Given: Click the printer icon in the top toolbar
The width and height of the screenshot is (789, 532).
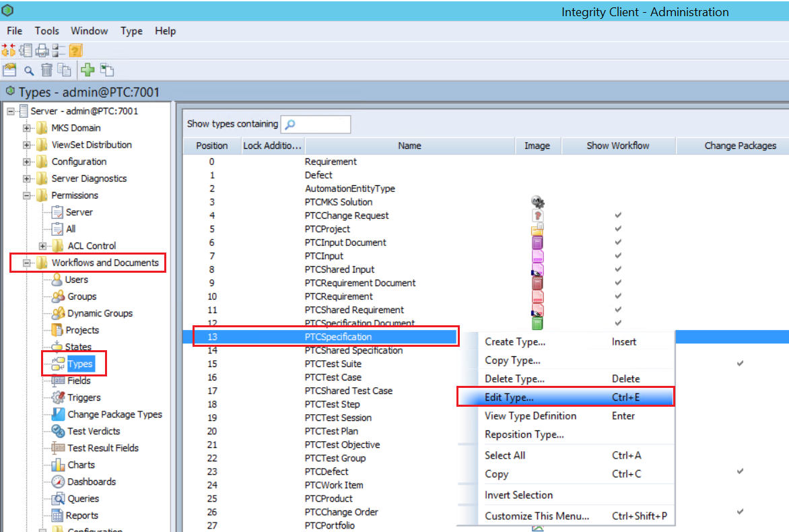Looking at the screenshot, I should pyautogui.click(x=42, y=50).
